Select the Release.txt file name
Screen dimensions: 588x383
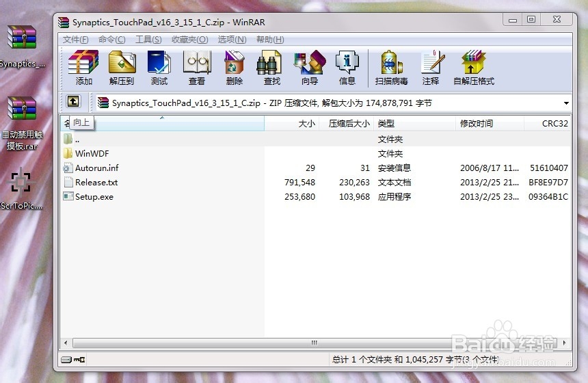tap(96, 183)
